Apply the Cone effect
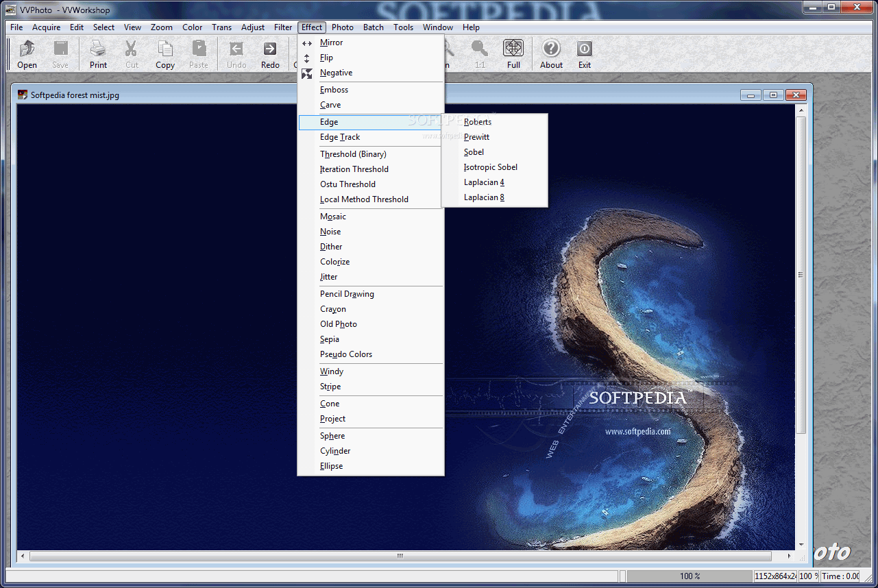 coord(371,404)
